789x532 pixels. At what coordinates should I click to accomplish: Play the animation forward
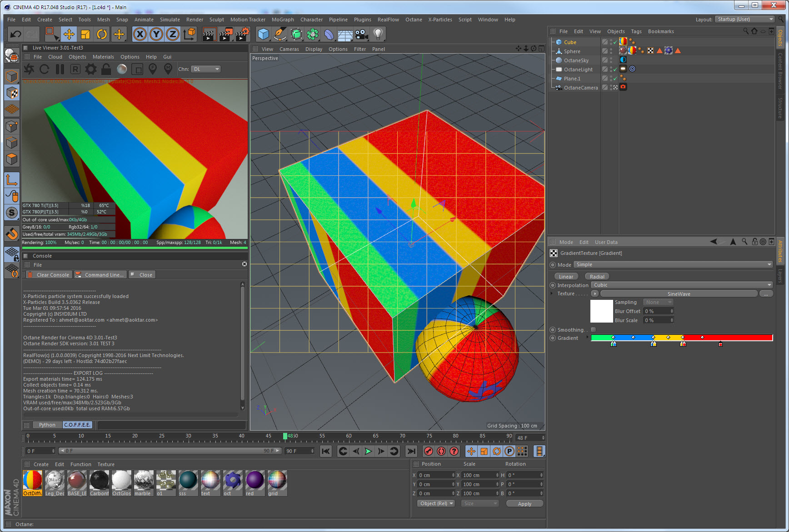(x=368, y=451)
